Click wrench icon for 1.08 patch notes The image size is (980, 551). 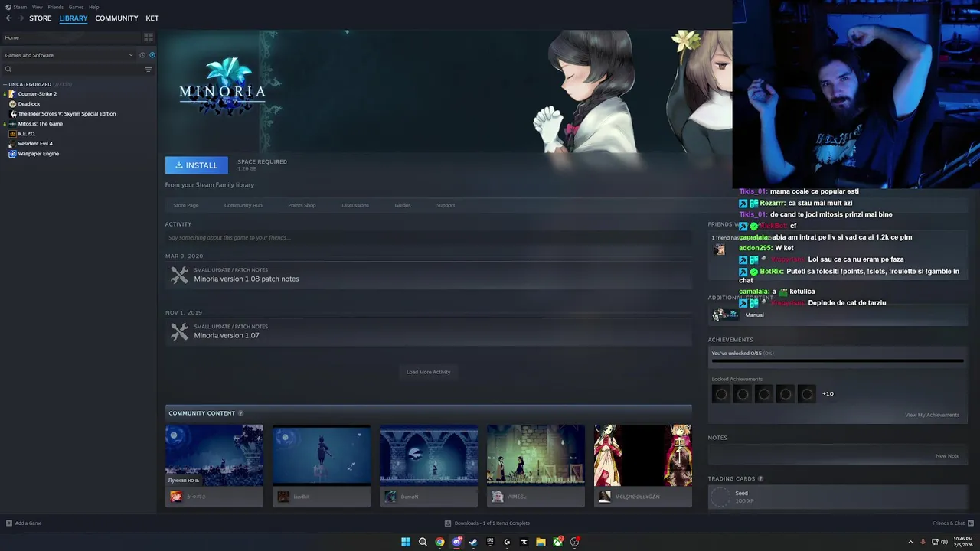(x=179, y=275)
